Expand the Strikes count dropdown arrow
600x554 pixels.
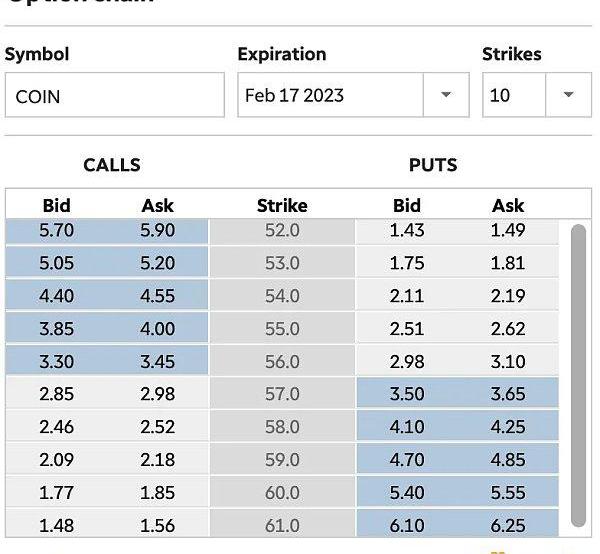pyautogui.click(x=568, y=95)
